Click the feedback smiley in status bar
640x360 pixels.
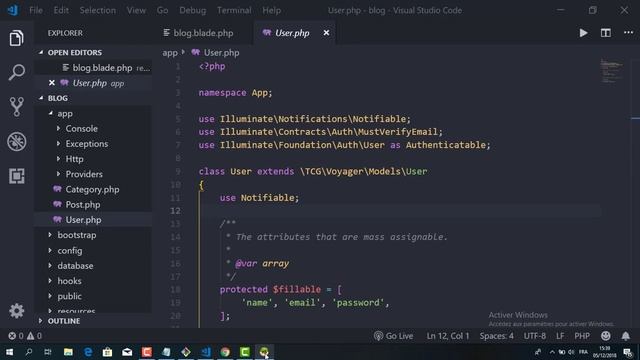[x=606, y=336]
